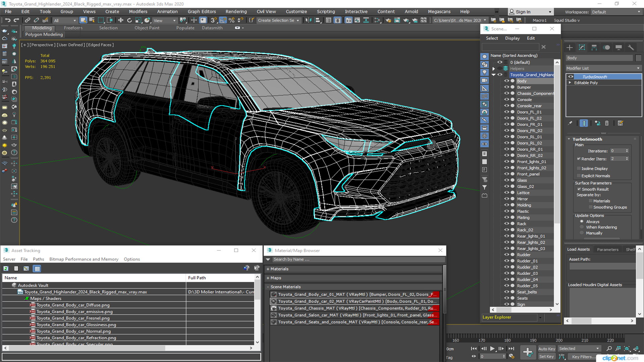644x362 pixels.
Task: Open the Workspaces Default dropdown
Action: [x=616, y=12]
